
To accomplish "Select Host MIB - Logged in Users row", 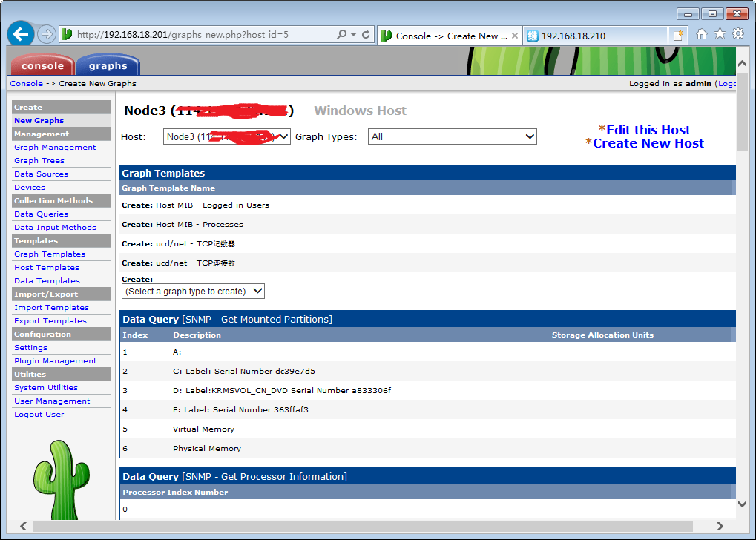I will pyautogui.click(x=427, y=205).
